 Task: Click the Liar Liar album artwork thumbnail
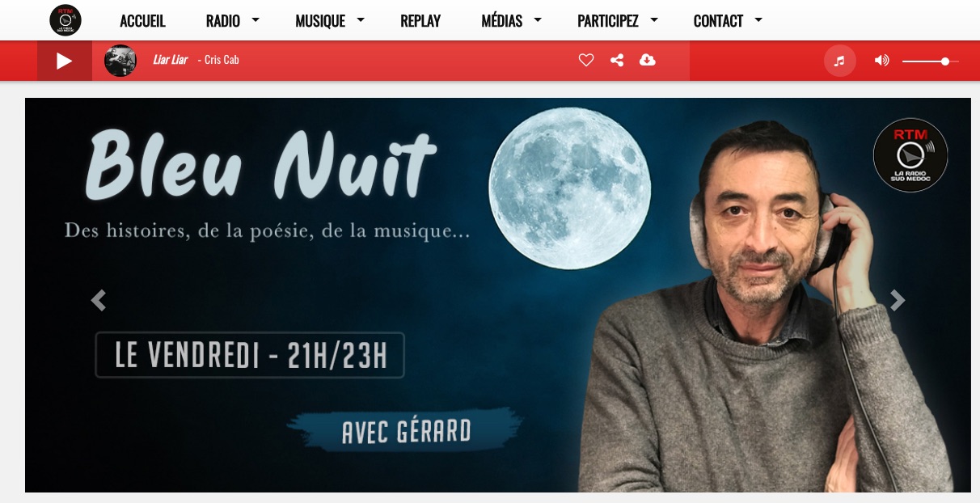(x=120, y=61)
